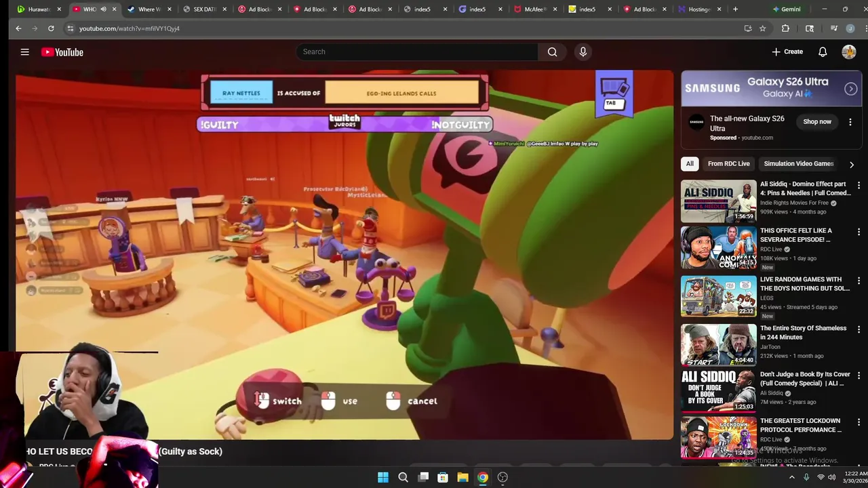Reload the page with the refresh icon
Image resolution: width=868 pixels, height=488 pixels.
coord(51,28)
